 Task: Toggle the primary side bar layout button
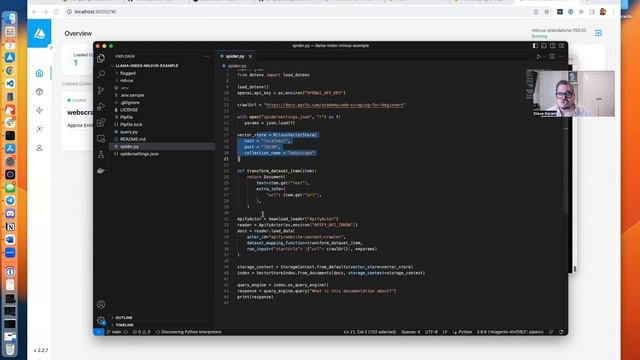point(535,46)
